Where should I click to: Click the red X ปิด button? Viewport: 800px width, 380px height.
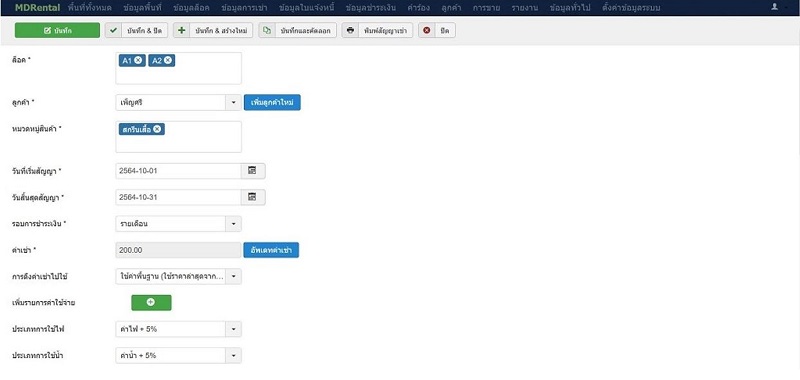click(x=437, y=31)
